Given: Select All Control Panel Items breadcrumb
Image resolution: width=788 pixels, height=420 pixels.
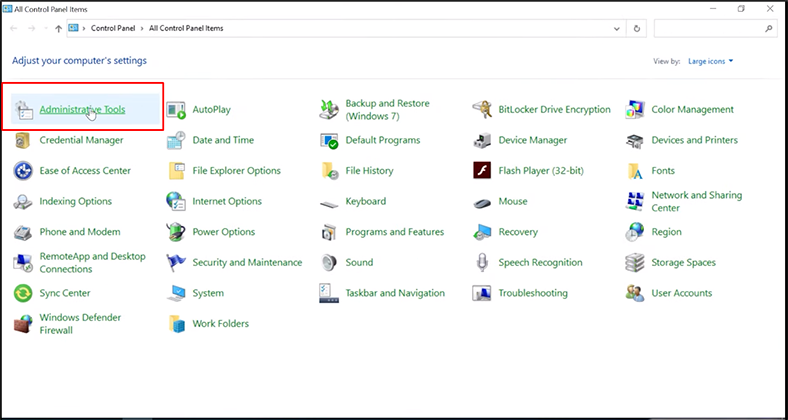Looking at the screenshot, I should [186, 29].
